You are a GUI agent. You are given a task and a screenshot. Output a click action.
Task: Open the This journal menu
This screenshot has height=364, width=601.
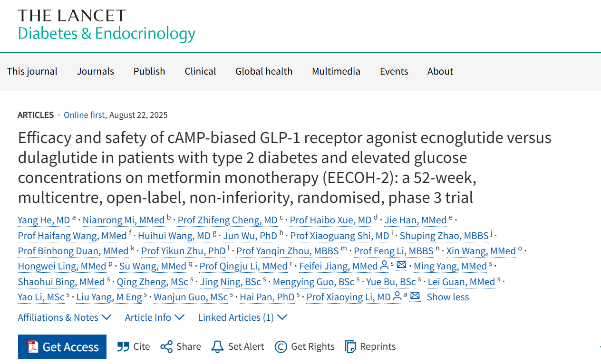(32, 71)
